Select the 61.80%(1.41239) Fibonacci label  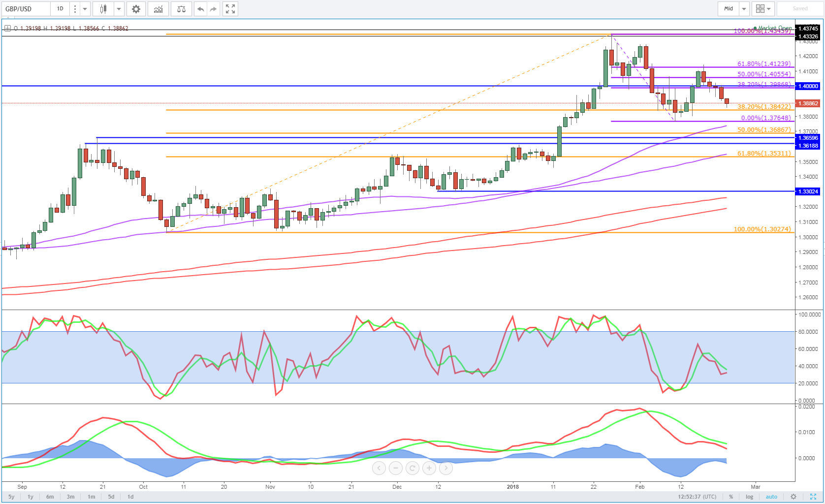[x=764, y=64]
